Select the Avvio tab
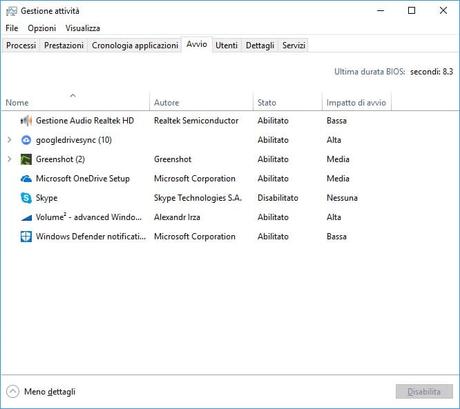The image size is (460, 409). point(197,44)
